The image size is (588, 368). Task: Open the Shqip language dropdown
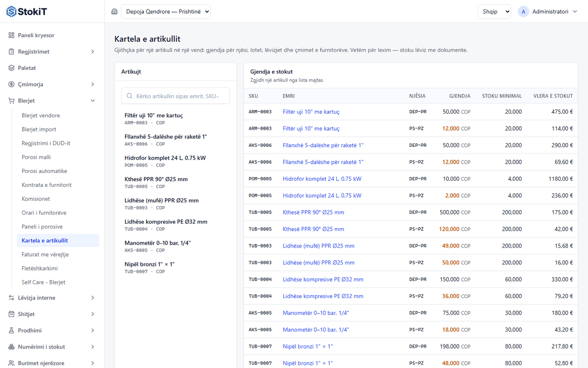click(494, 11)
